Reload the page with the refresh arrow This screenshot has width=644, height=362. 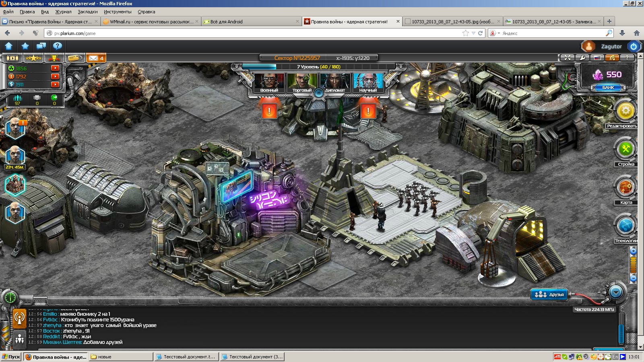[480, 33]
